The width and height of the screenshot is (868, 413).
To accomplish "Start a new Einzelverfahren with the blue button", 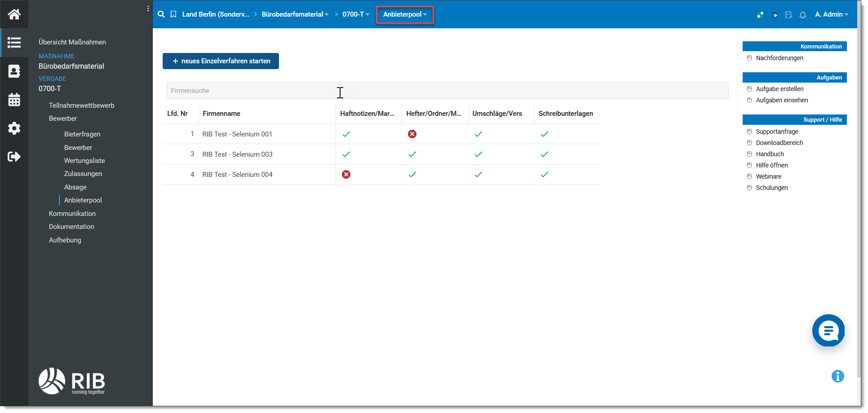I will pyautogui.click(x=221, y=61).
